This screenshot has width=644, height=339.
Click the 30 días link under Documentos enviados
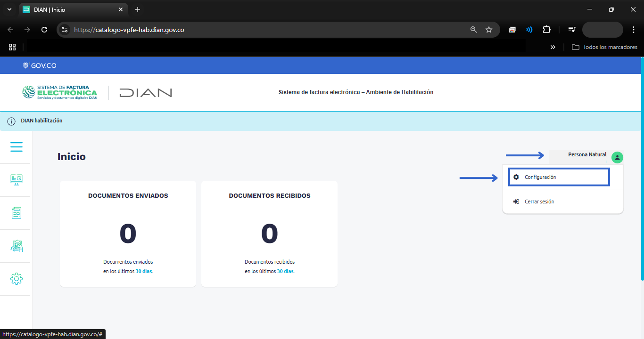pyautogui.click(x=144, y=271)
